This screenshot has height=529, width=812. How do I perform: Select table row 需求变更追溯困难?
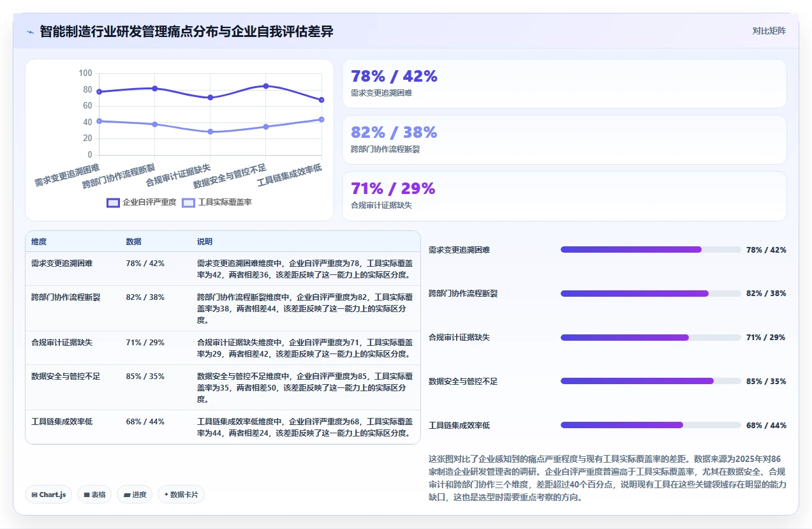click(x=223, y=269)
